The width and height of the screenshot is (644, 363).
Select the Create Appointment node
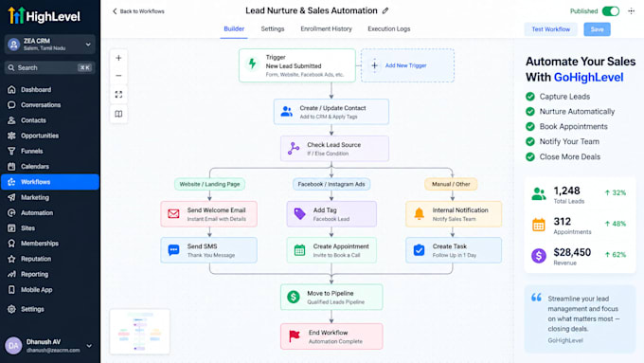331,250
